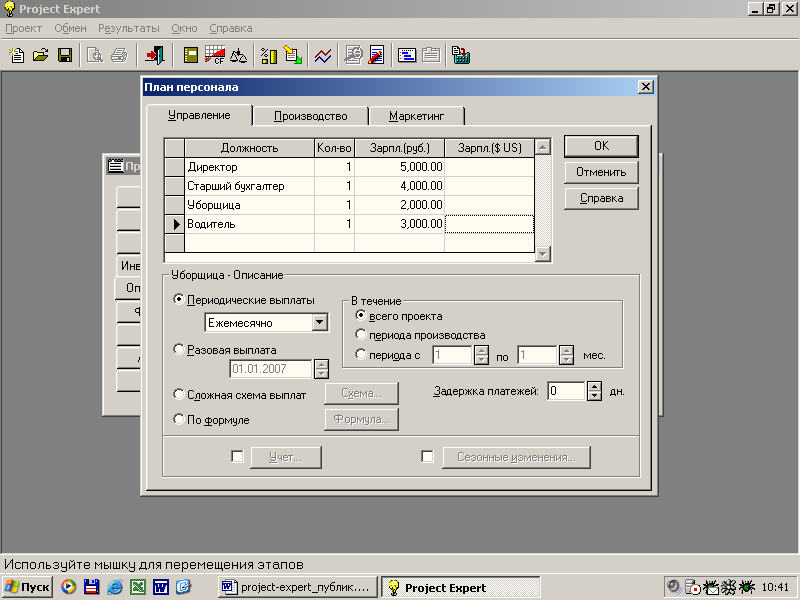The image size is (800, 600).
Task: Choose всего проекта duration option
Action: point(361,316)
